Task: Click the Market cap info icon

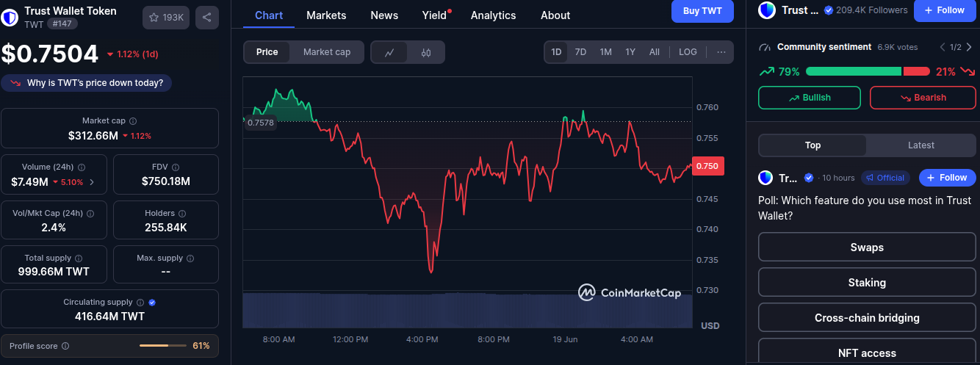Action: click(133, 121)
